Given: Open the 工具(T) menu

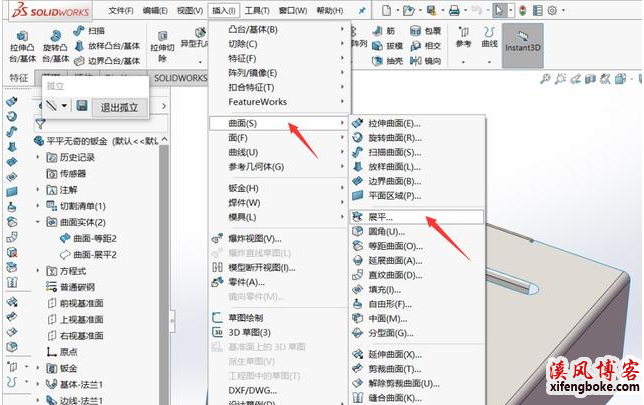Looking at the screenshot, I should (257, 11).
